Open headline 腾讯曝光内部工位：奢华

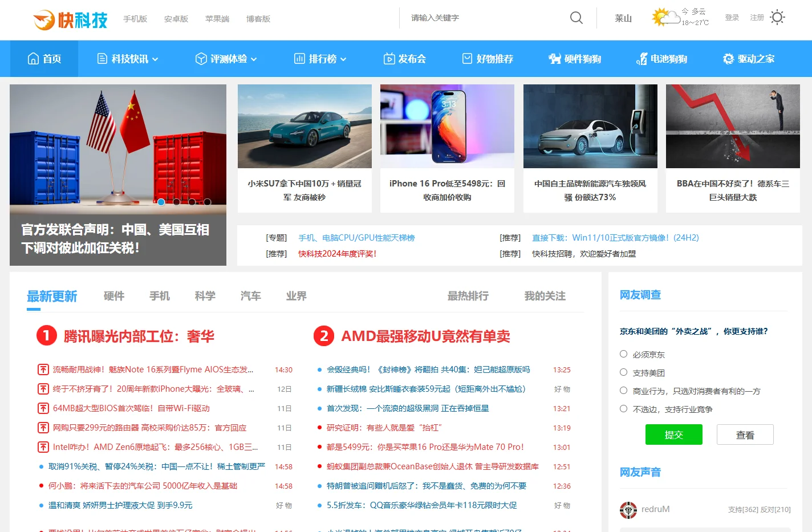[x=139, y=336]
